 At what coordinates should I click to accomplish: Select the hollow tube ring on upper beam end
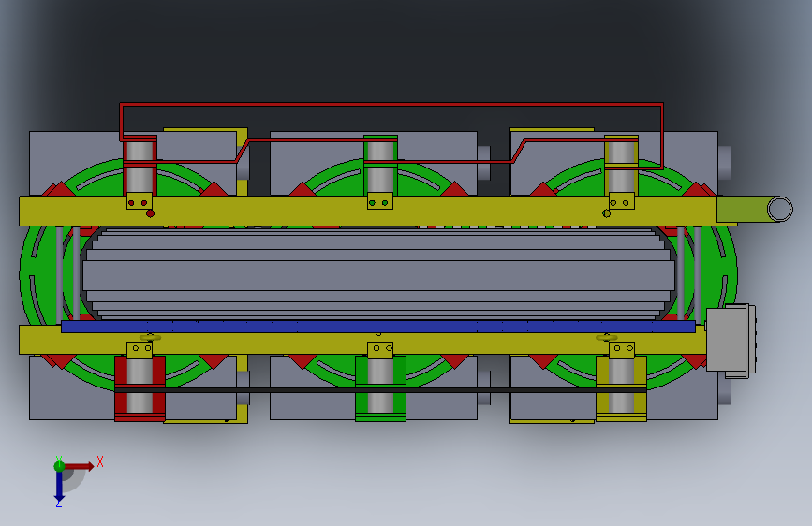tap(779, 209)
